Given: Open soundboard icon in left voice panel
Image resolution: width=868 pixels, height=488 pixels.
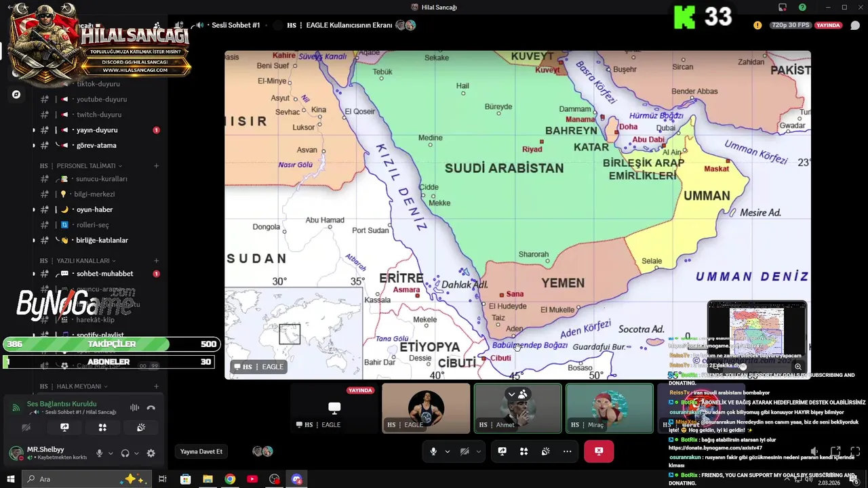Looking at the screenshot, I should tap(141, 428).
